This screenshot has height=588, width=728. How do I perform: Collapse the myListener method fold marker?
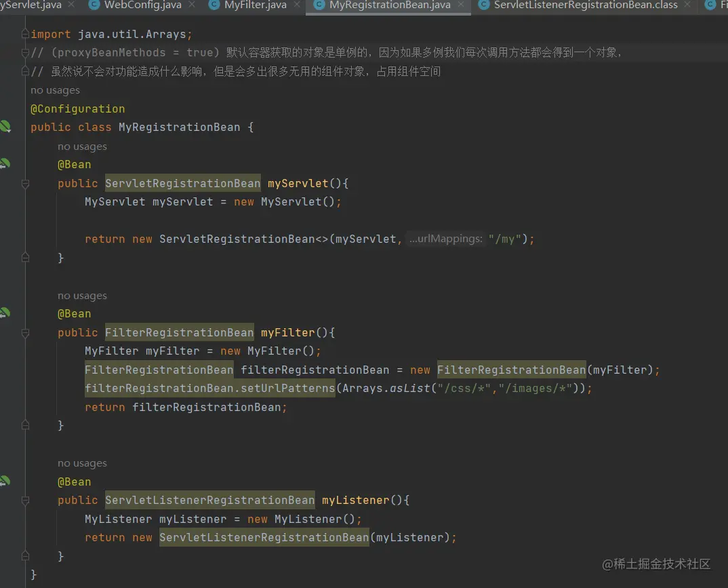point(26,501)
